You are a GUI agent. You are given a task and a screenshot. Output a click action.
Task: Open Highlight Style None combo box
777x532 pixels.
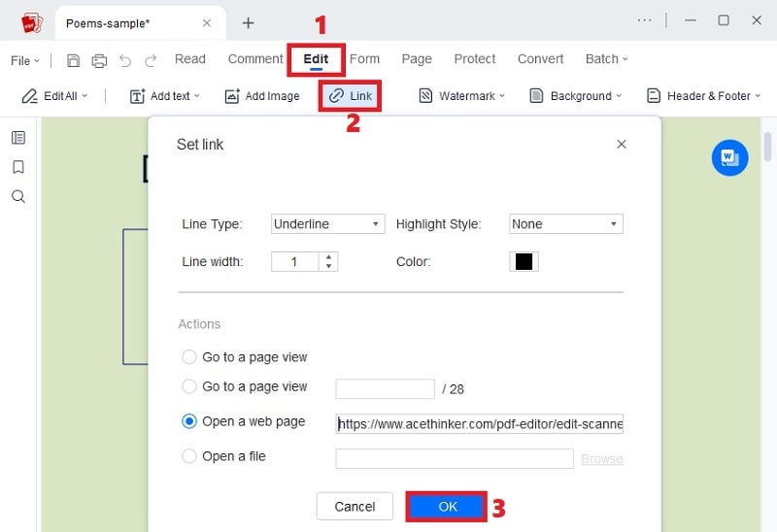(x=566, y=224)
